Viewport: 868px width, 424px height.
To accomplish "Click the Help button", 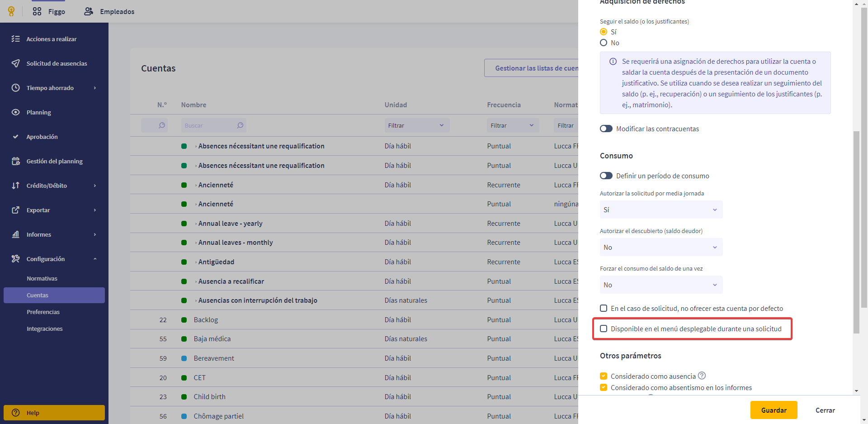I will pyautogui.click(x=54, y=413).
